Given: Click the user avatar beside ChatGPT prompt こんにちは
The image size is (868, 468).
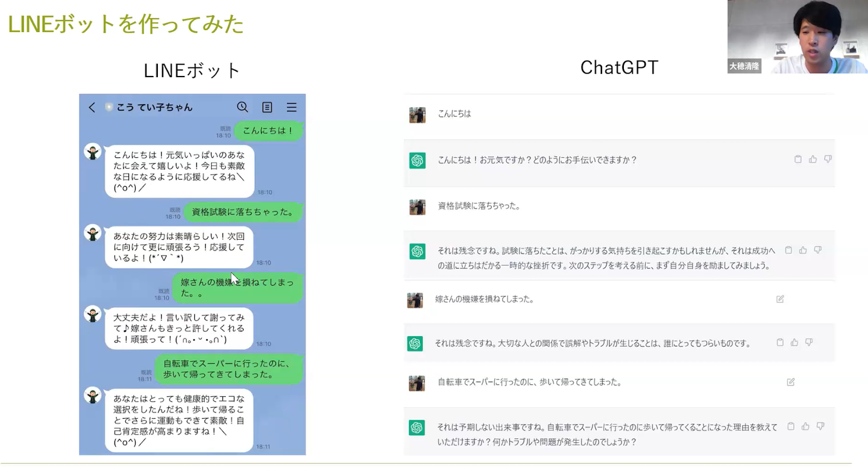Looking at the screenshot, I should tap(417, 115).
